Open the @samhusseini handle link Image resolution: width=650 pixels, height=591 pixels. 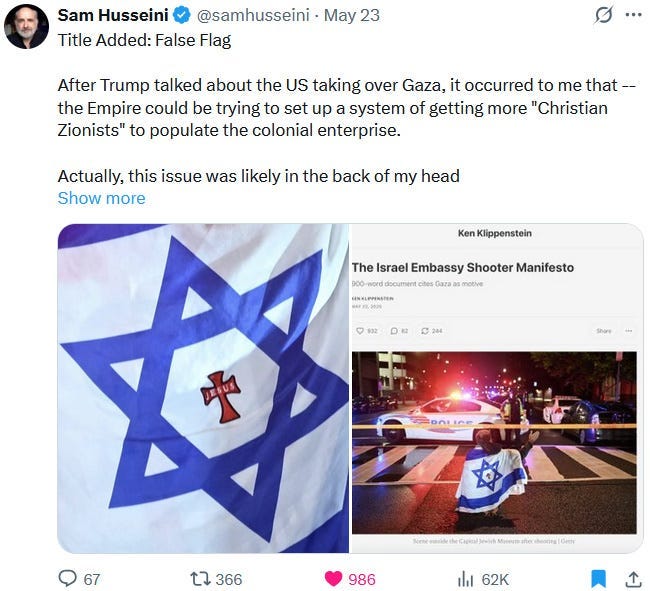(x=253, y=15)
